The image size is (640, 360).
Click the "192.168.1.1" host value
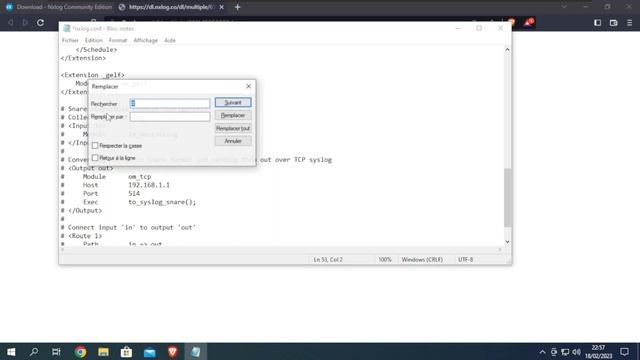[149, 185]
